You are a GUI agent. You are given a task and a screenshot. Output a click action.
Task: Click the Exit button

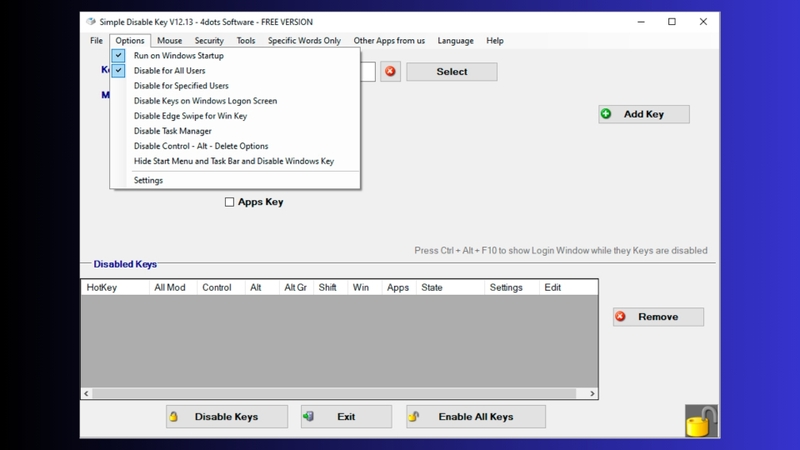[x=346, y=417]
